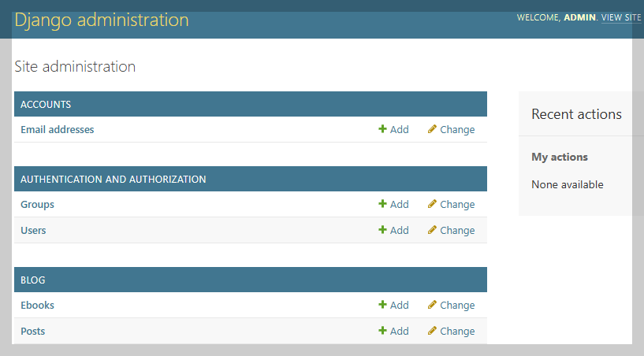Click the pencil icon in Posts row
The image size is (644, 356).
point(432,331)
